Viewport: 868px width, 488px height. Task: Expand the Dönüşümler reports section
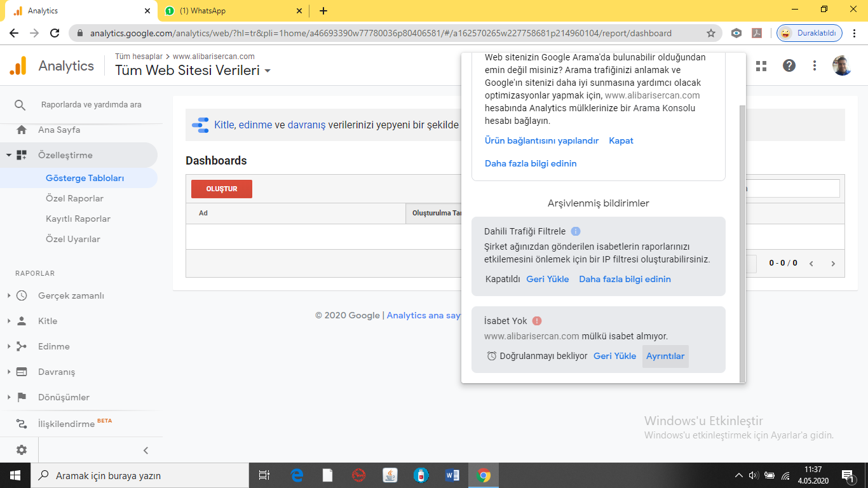[x=9, y=397]
